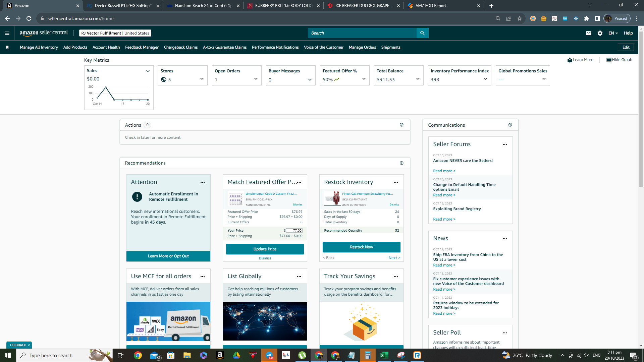
Task: Expand the Inventory Performance Index dropdown
Action: coord(486,79)
